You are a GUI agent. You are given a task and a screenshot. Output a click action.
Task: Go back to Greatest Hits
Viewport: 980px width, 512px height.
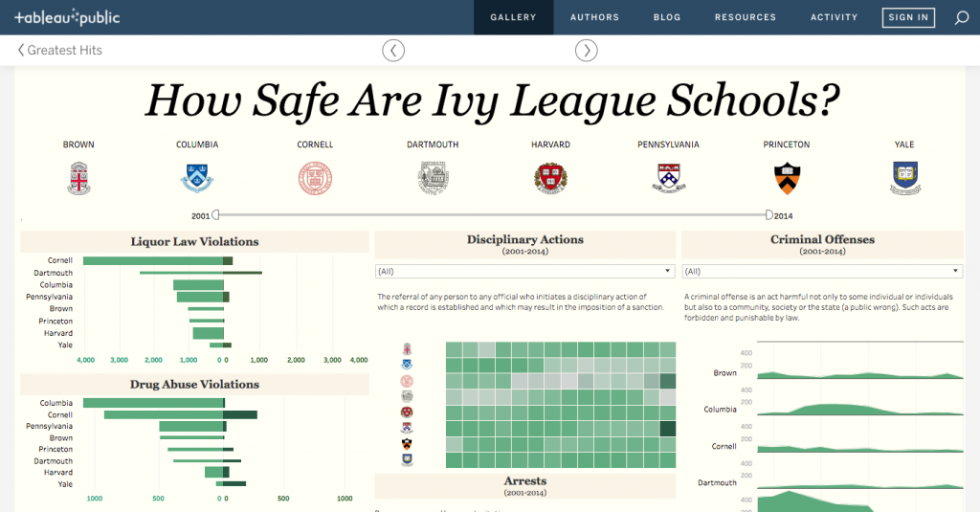60,50
